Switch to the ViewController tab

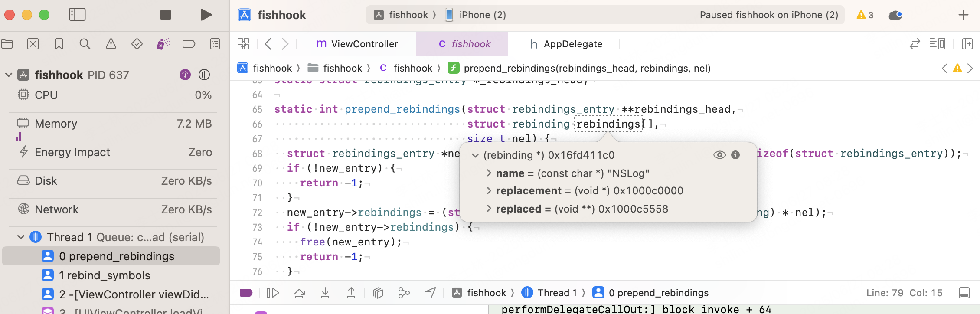(357, 44)
